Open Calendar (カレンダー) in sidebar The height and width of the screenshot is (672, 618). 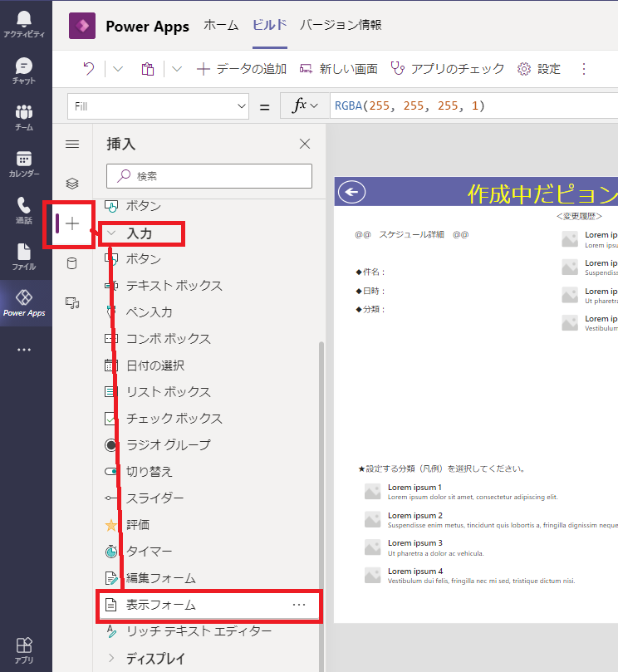24,164
